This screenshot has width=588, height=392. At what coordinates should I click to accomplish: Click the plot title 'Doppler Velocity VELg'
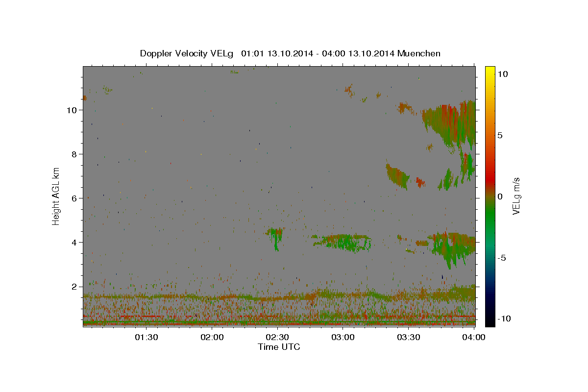tap(186, 53)
